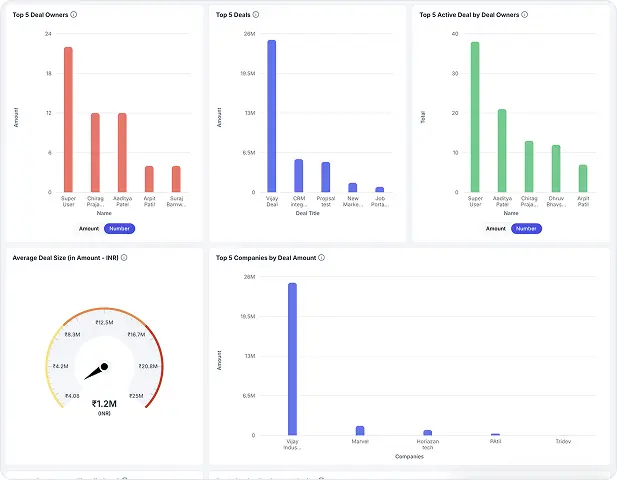
Task: Click Super User red bar in Deal Owners
Action: pyautogui.click(x=68, y=119)
